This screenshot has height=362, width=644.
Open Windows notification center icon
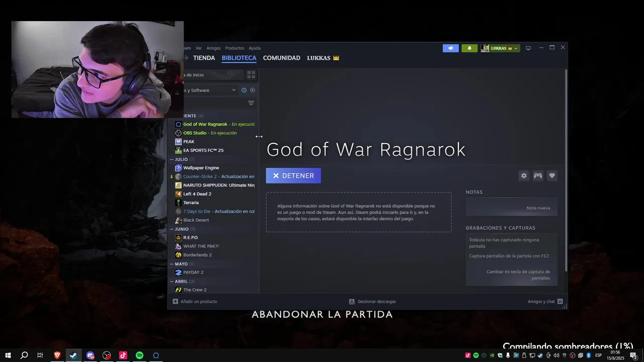point(634,355)
